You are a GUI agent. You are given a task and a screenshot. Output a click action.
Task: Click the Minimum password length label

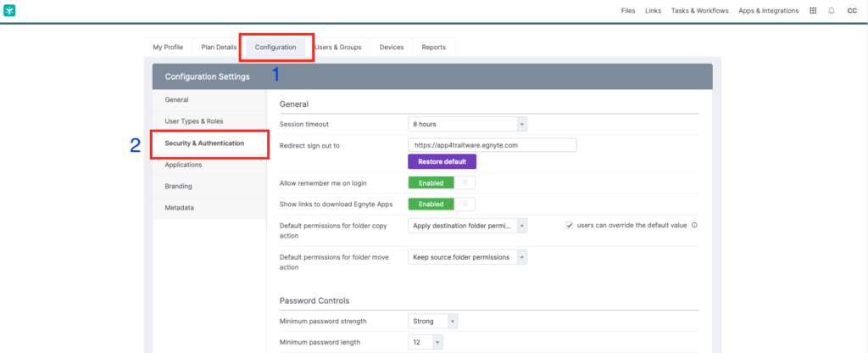(320, 343)
